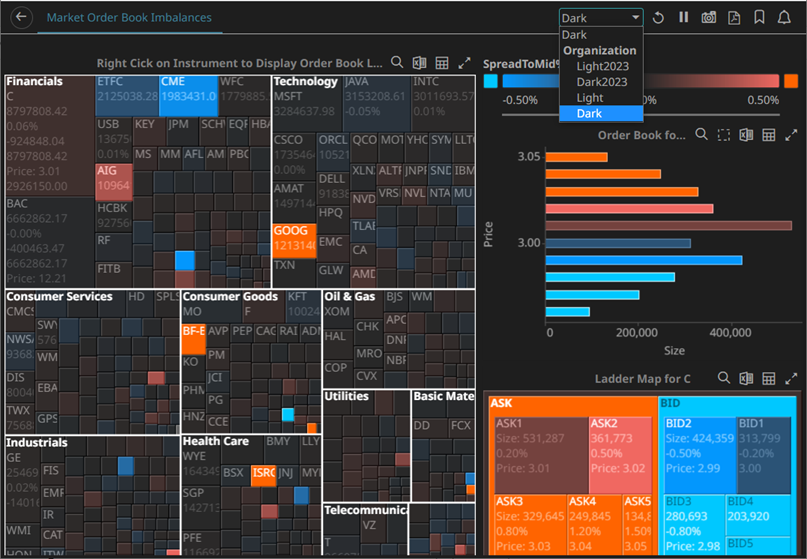This screenshot has width=807, height=559.
Task: Select the Dark2023 theme
Action: 601,82
